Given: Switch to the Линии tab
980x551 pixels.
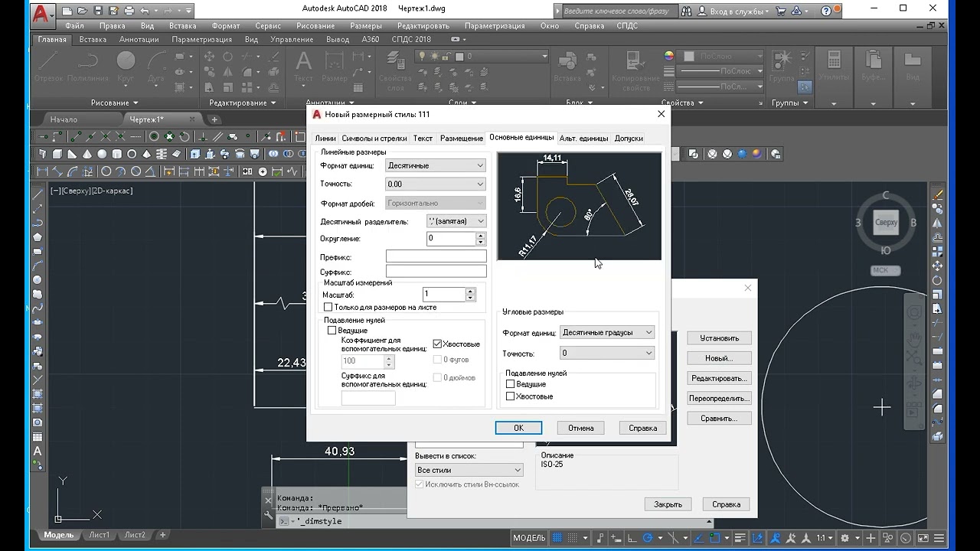Looking at the screenshot, I should [x=325, y=139].
